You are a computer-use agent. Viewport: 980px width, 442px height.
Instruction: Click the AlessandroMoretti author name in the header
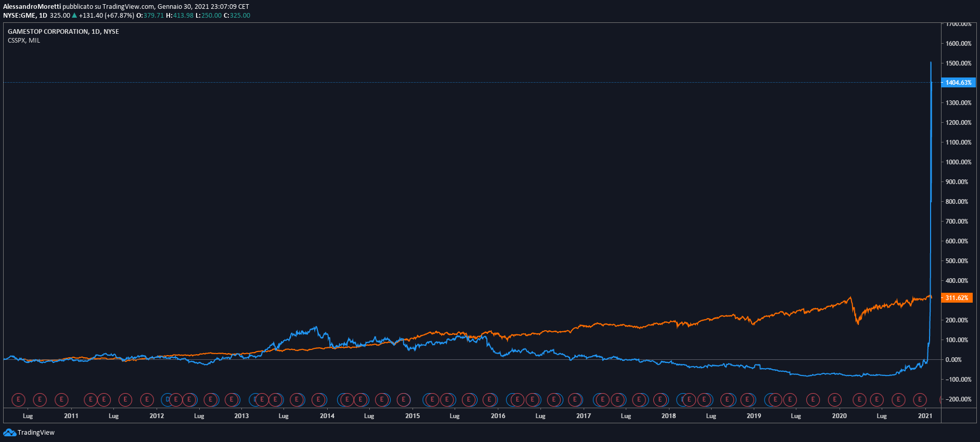click(x=32, y=7)
